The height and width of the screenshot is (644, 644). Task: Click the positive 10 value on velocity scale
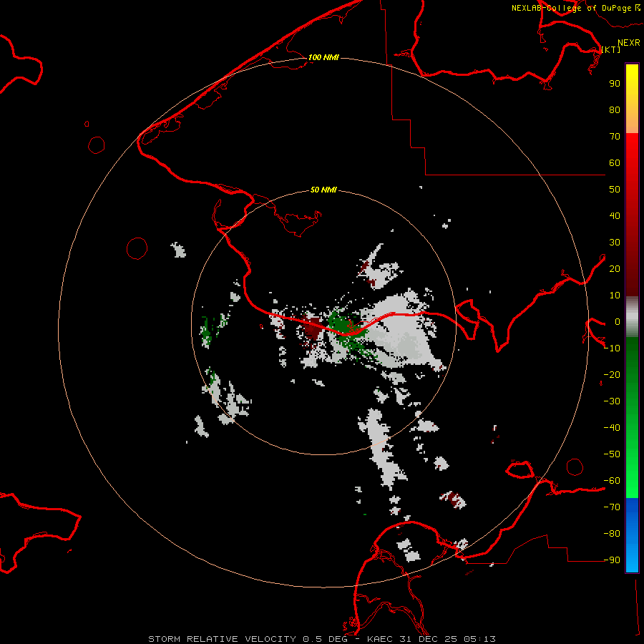click(x=615, y=296)
